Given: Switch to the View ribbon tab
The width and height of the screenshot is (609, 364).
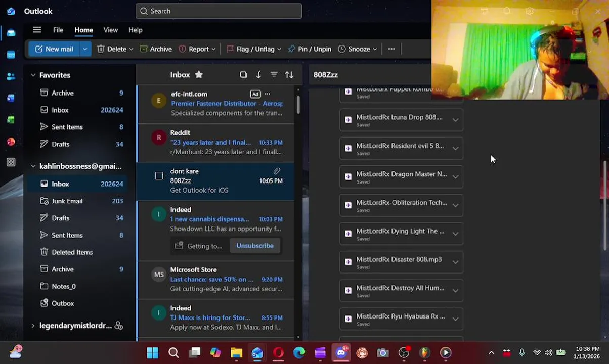Looking at the screenshot, I should pos(111,30).
